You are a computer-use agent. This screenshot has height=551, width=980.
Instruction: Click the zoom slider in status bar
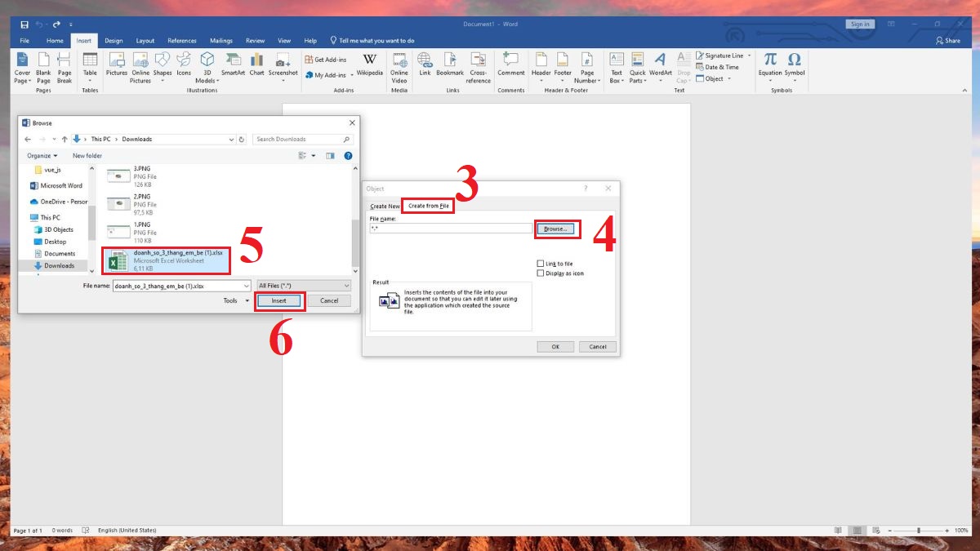(919, 531)
